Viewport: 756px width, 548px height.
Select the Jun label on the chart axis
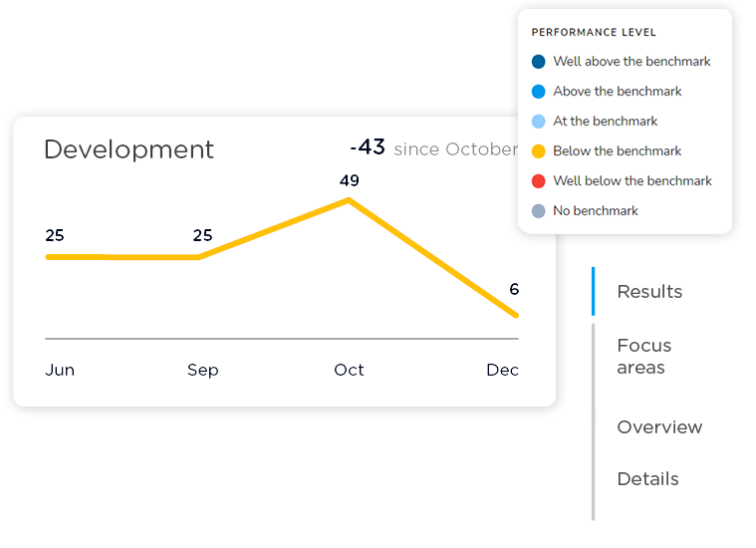point(60,370)
